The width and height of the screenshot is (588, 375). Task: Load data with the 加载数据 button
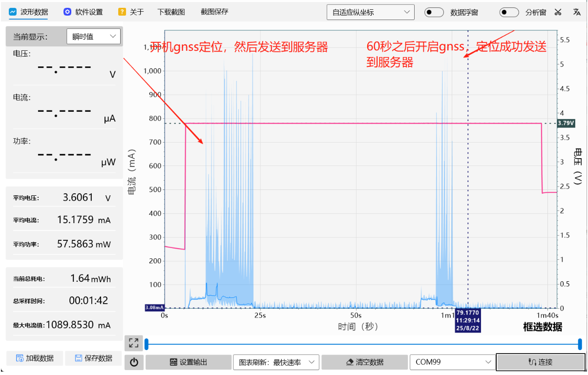click(35, 358)
